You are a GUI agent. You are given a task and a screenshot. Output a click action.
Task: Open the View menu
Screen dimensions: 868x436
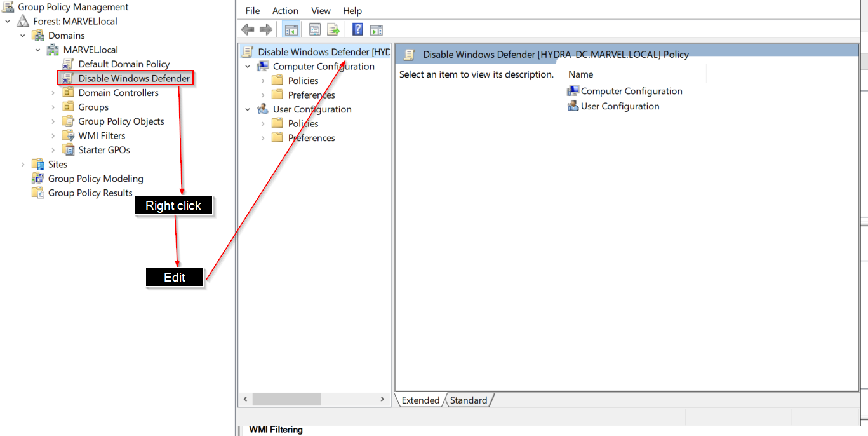(321, 11)
